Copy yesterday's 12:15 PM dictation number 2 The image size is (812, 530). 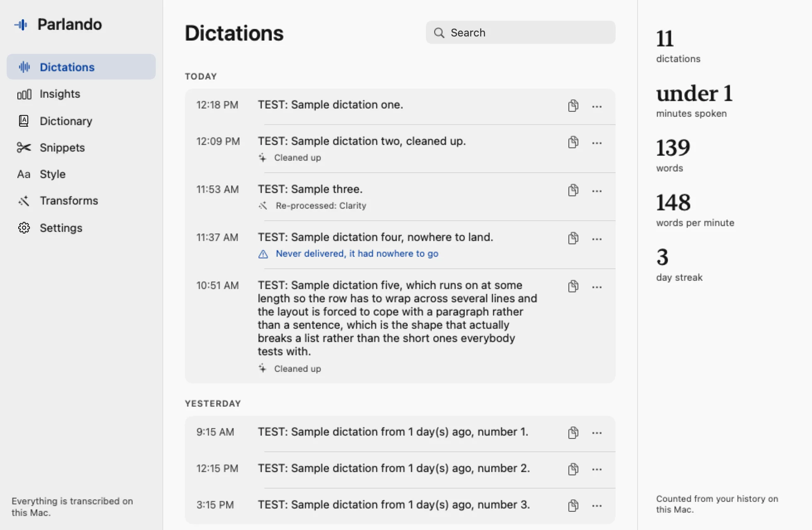pos(573,469)
